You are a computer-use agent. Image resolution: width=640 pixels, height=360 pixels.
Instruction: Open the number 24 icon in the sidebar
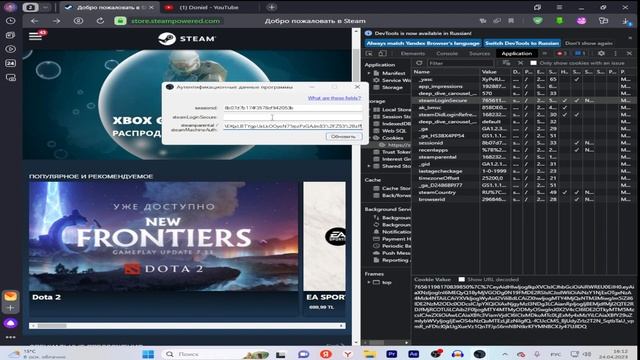click(11, 63)
